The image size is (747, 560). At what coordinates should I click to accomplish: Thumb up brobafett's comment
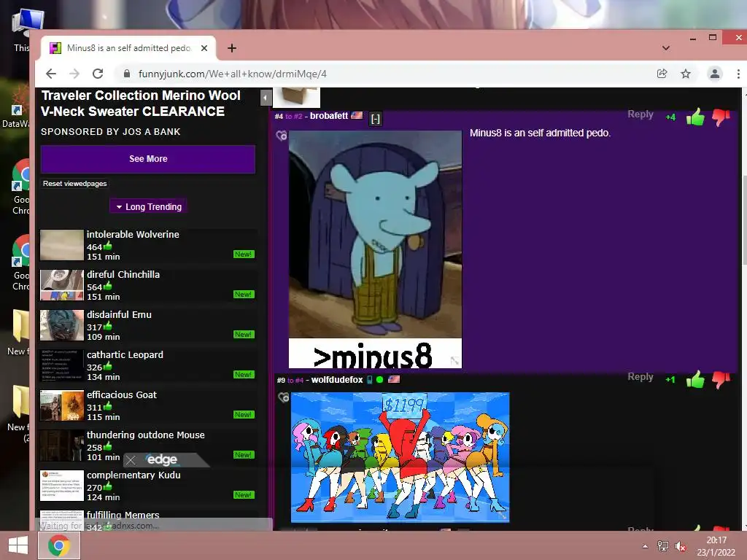[695, 117]
